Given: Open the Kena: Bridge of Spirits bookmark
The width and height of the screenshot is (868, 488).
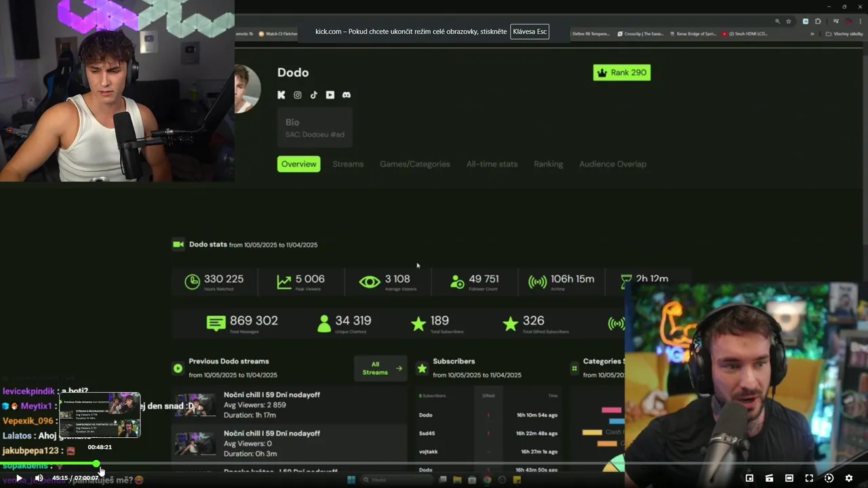Looking at the screenshot, I should pos(692,34).
